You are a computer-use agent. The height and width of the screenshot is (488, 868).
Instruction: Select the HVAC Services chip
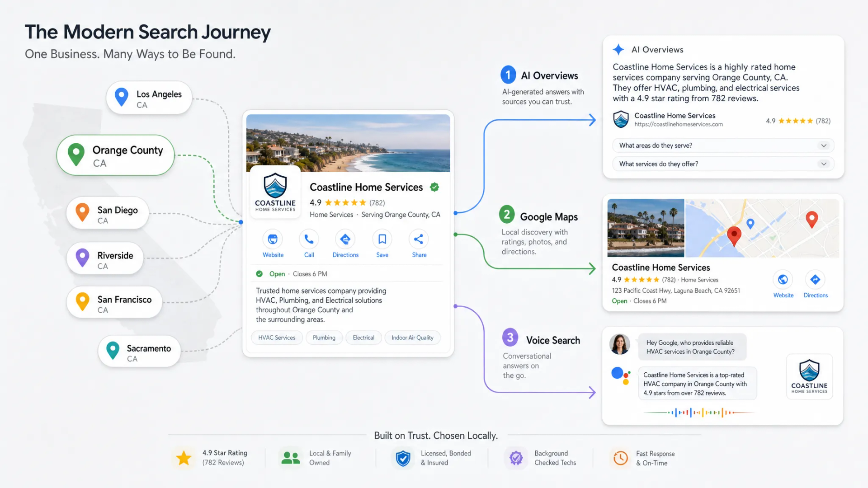click(277, 338)
